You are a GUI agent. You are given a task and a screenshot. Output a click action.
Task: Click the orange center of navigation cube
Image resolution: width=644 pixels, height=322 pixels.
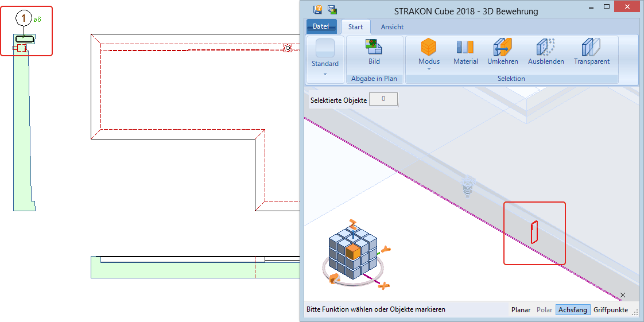(x=352, y=251)
